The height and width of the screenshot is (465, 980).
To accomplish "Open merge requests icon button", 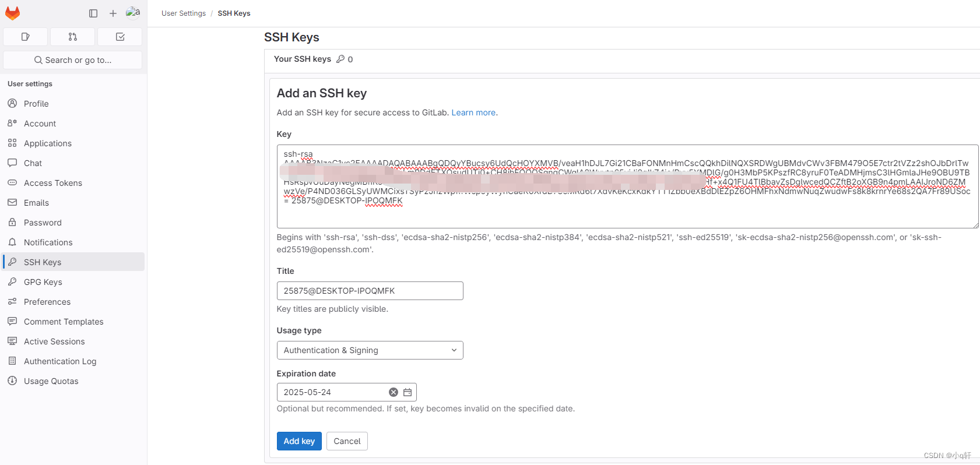I will point(73,37).
